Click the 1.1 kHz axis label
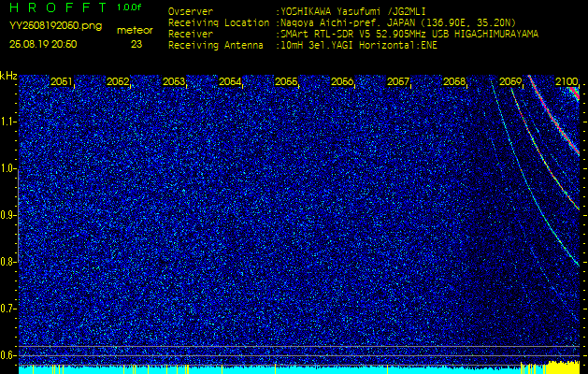This screenshot has height=374, width=588. click(7, 122)
